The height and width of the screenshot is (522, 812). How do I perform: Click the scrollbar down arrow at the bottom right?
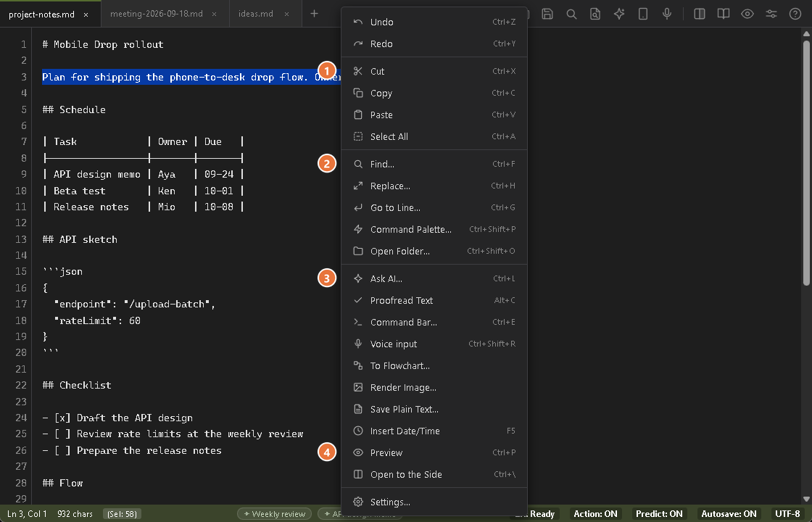tap(806, 500)
